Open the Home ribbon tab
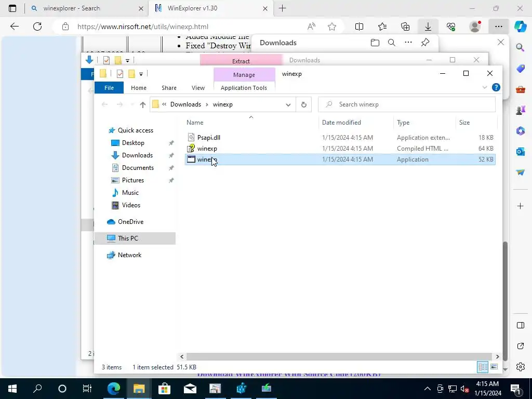 click(138, 88)
